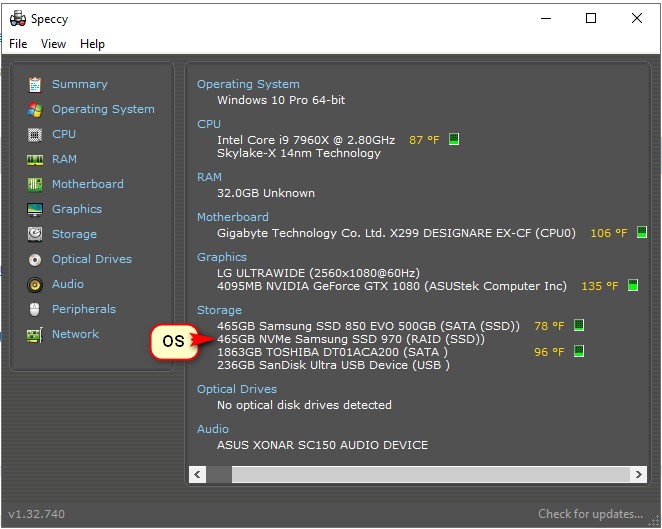
Task: Click the v1.32.740 version label
Action: point(37,514)
